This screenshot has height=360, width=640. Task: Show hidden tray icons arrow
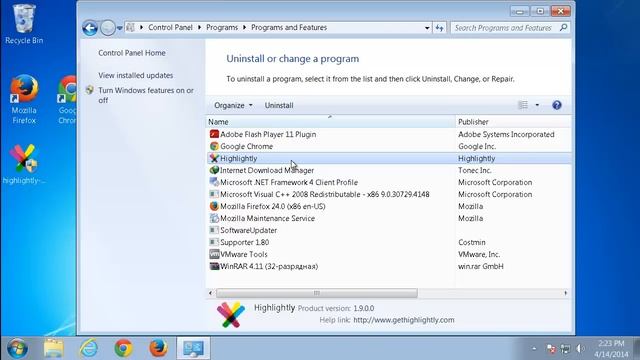(x=534, y=349)
